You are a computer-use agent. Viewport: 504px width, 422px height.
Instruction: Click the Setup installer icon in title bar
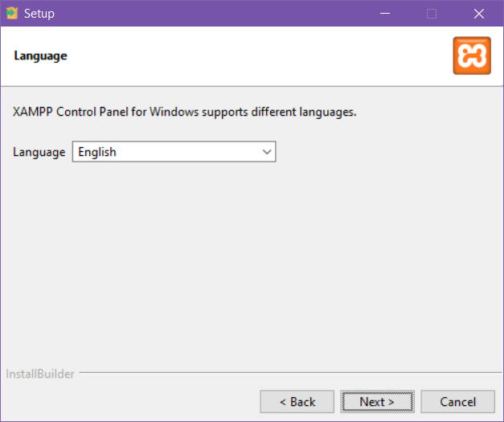click(x=11, y=13)
